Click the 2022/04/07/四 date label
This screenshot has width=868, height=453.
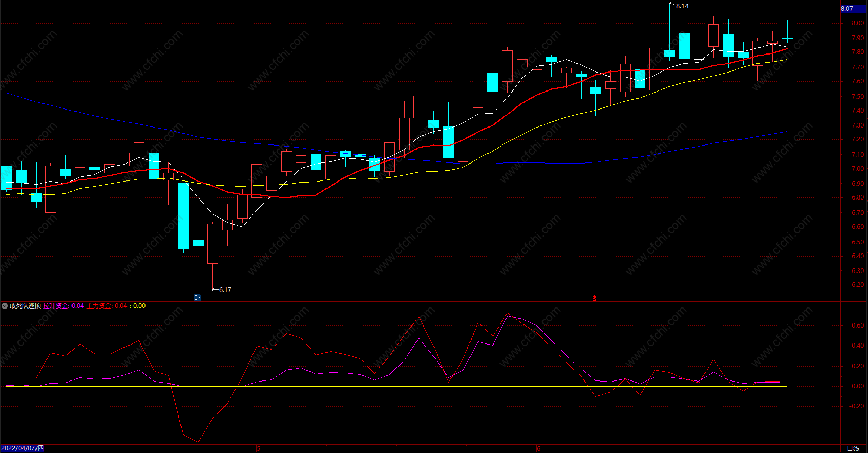coord(22,448)
